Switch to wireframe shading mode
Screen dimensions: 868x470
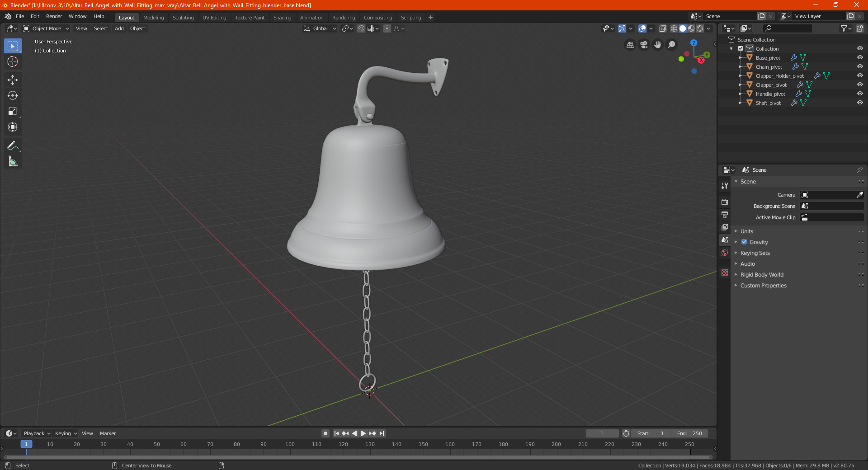click(674, 28)
